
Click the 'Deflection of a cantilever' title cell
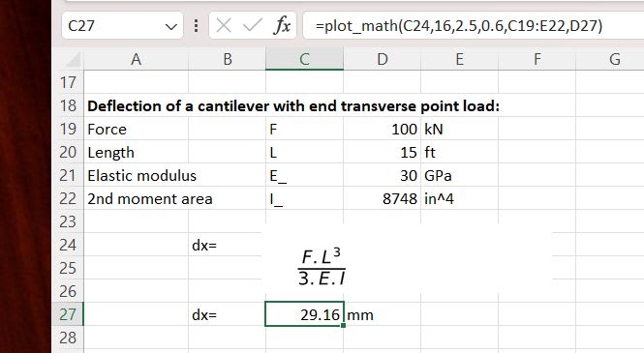coord(293,106)
